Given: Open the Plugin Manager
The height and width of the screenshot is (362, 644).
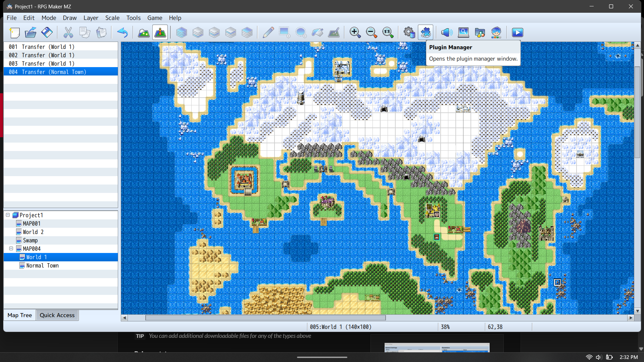Looking at the screenshot, I should [426, 33].
